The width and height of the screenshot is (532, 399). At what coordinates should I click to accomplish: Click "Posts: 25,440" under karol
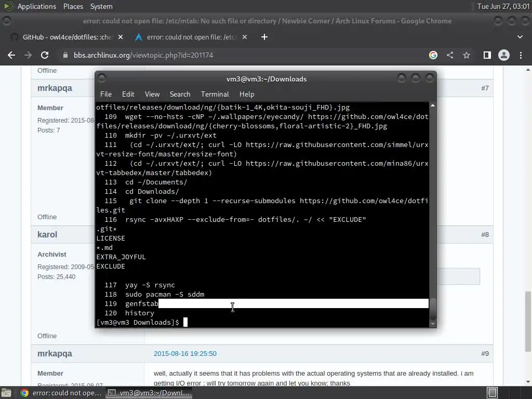point(56,277)
